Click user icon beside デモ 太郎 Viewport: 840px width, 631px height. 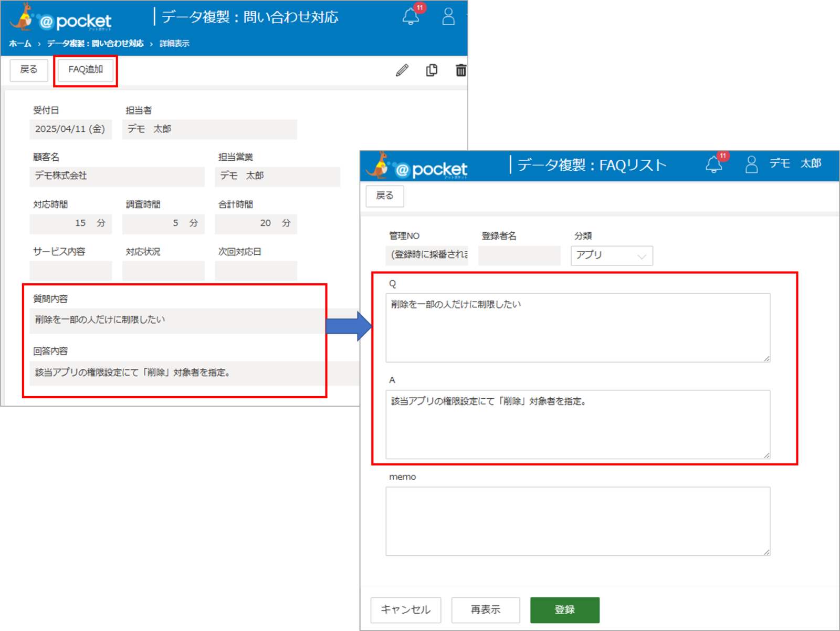pyautogui.click(x=752, y=164)
